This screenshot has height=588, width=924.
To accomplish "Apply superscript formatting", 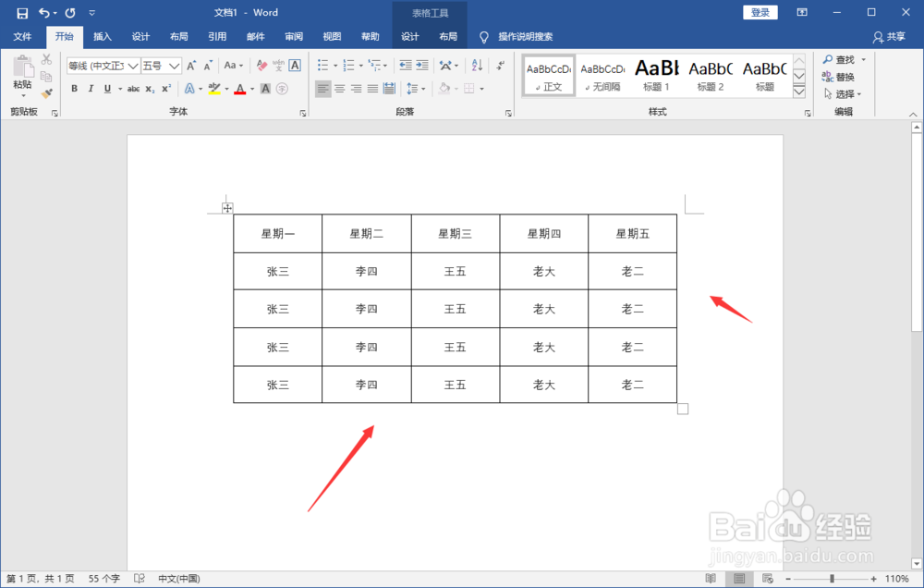I will click(x=164, y=87).
